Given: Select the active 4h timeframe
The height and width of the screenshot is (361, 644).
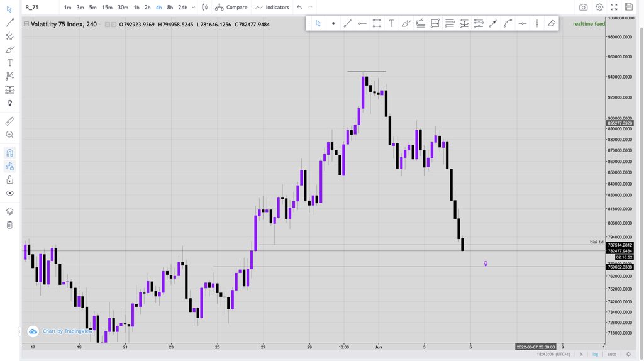Looking at the screenshot, I should pos(158,8).
